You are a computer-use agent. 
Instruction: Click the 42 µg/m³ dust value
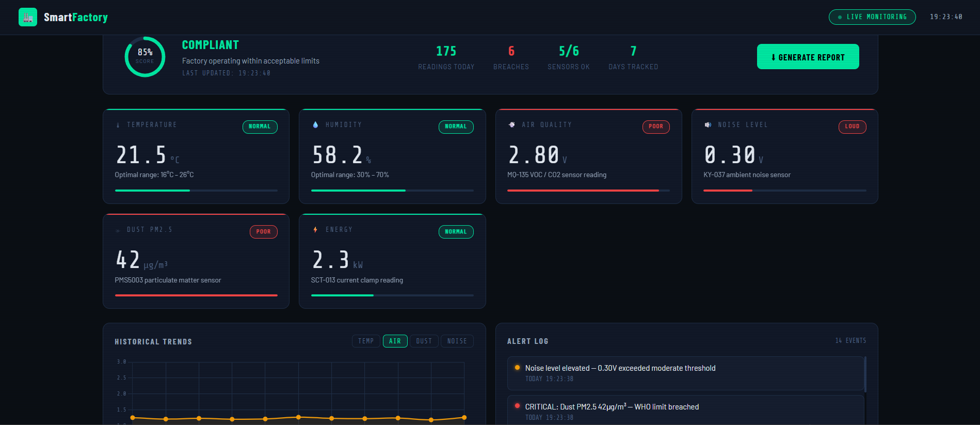click(141, 260)
